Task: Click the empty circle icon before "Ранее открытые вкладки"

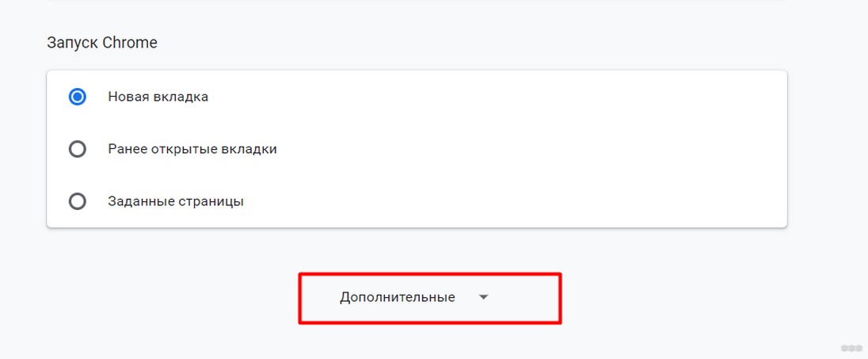Action: 78,149
